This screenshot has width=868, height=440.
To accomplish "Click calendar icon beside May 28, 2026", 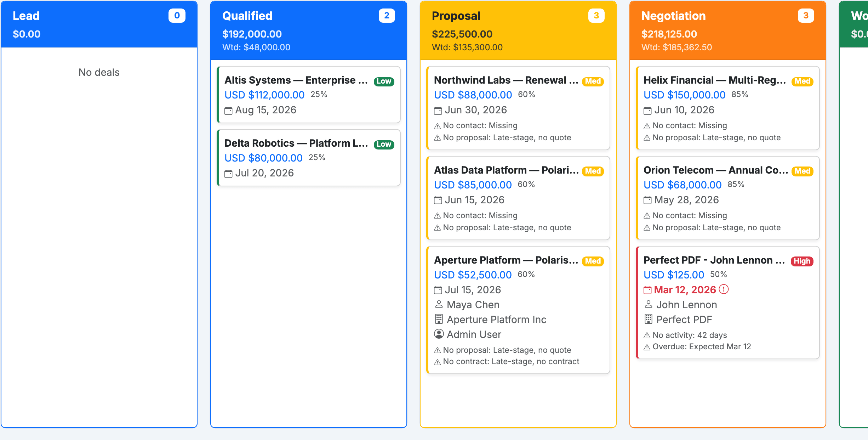I will (647, 201).
